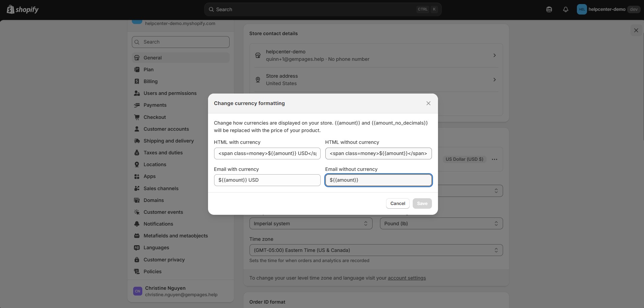Screen dimensions: 644x308
Task: Open the Pound (lb) weight unit dropdown
Action: [441, 223]
